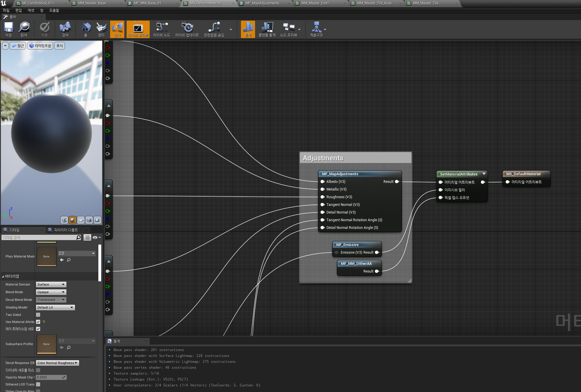Collapse the 머티리얼 section
581x392 pixels.
pyautogui.click(x=3, y=276)
